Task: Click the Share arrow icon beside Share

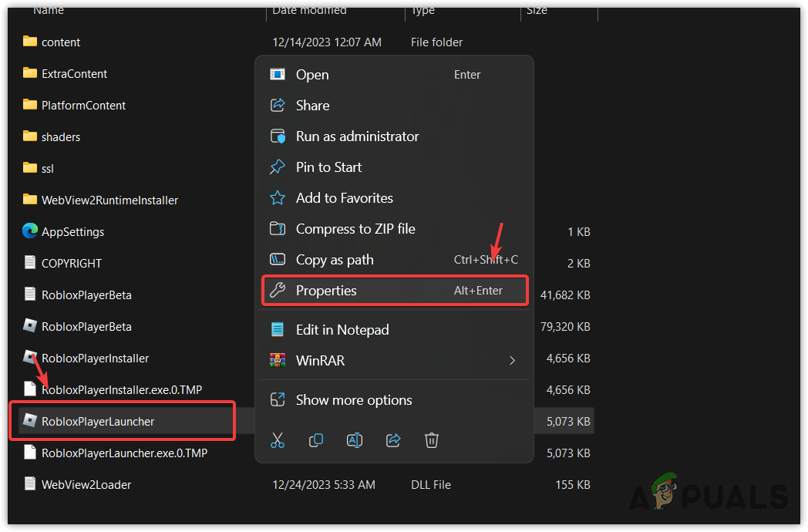Action: coord(278,105)
